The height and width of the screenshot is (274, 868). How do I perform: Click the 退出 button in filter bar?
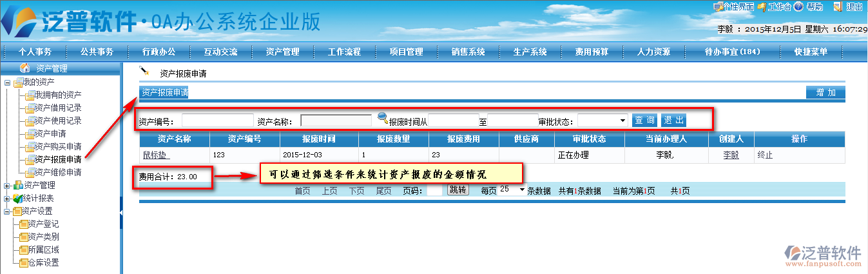click(673, 120)
